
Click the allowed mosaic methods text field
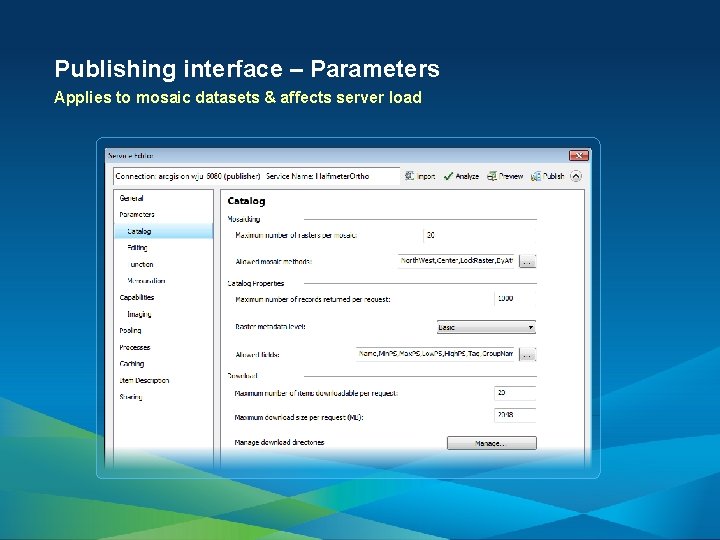pos(456,261)
